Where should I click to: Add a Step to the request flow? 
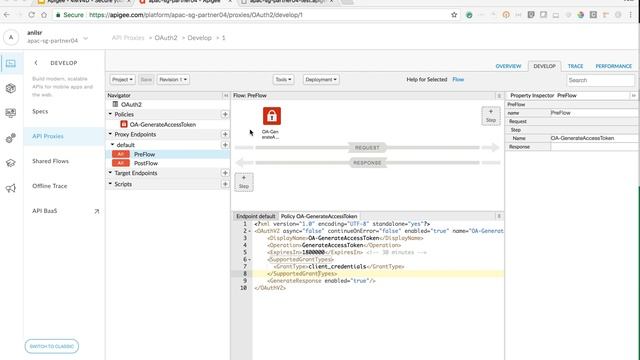tap(491, 116)
